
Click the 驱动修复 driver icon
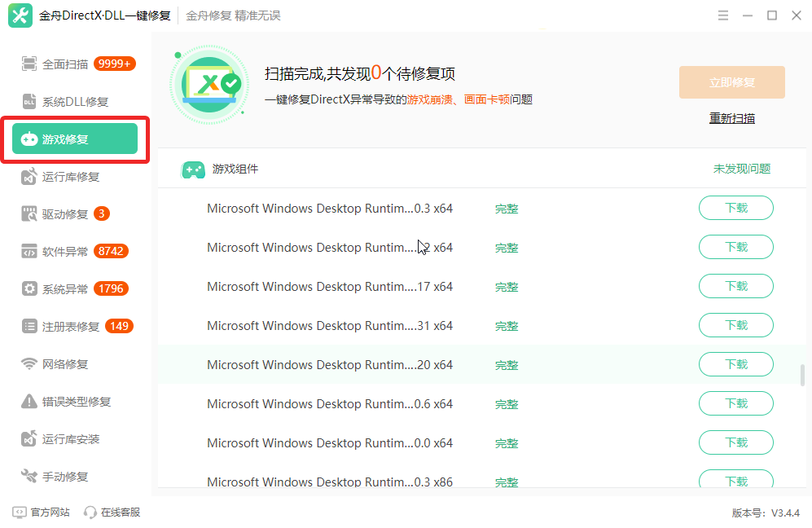(29, 214)
